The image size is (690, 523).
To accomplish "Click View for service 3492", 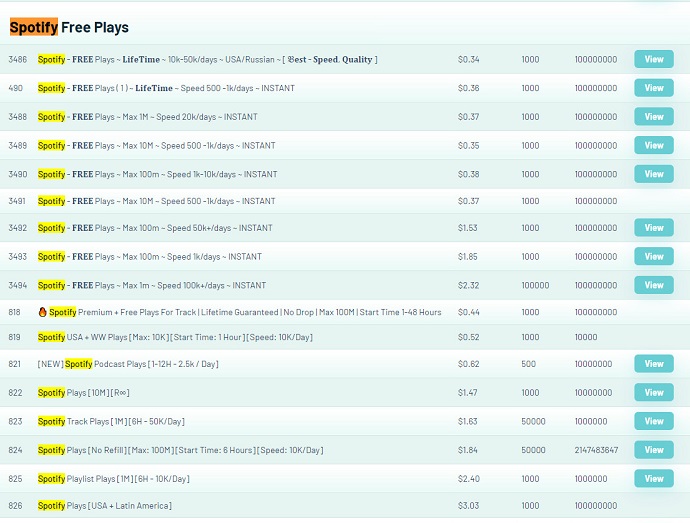I will point(653,228).
